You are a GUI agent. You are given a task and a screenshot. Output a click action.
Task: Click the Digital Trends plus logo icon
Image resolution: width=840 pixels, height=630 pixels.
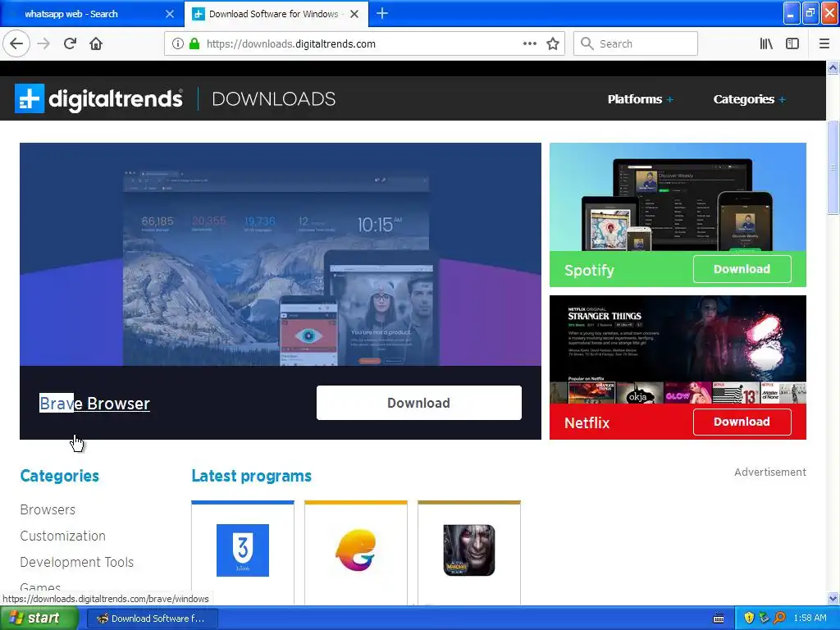30,98
